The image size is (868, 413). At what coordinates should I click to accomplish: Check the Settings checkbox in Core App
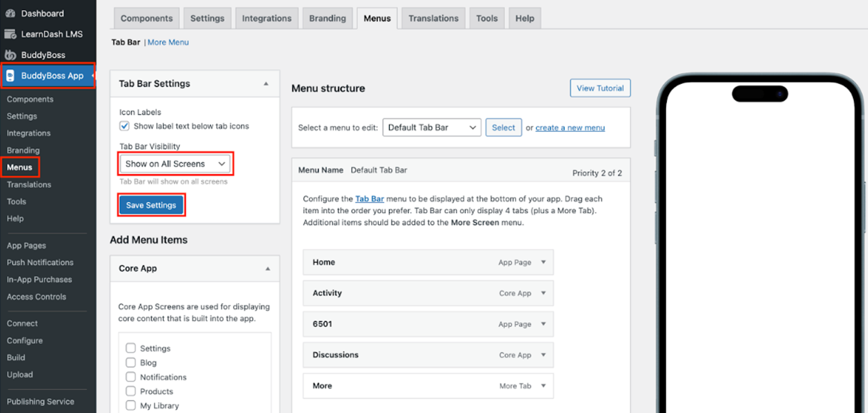[131, 348]
